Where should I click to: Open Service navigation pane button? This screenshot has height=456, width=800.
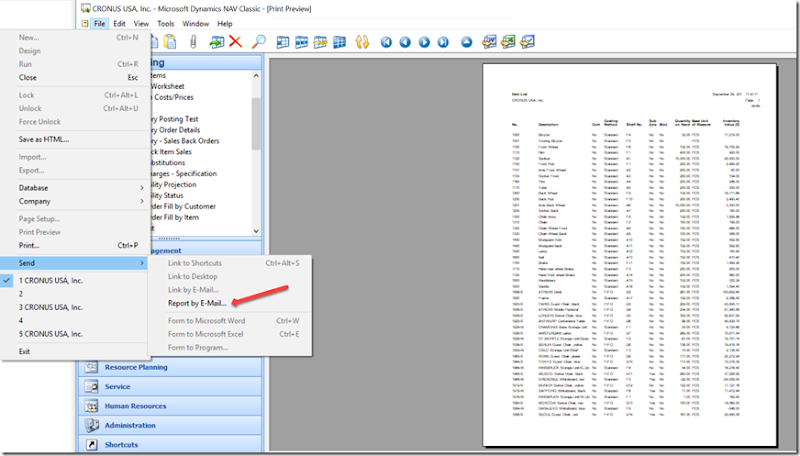pyautogui.click(x=170, y=387)
